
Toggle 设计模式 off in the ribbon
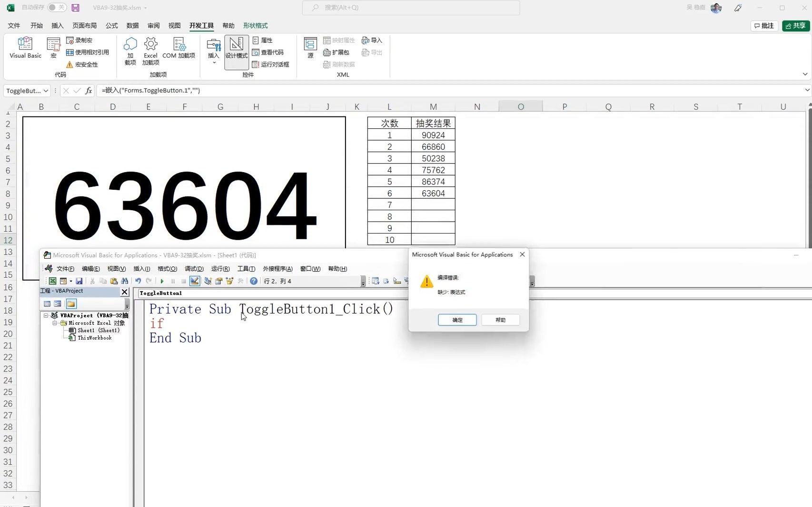pos(236,50)
